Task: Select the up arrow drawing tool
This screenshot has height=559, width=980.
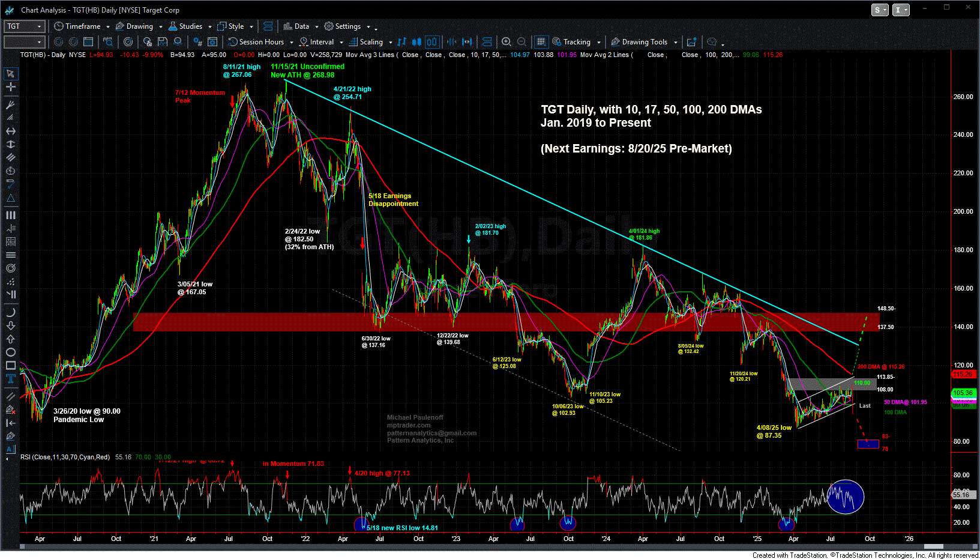Action: coord(11,339)
